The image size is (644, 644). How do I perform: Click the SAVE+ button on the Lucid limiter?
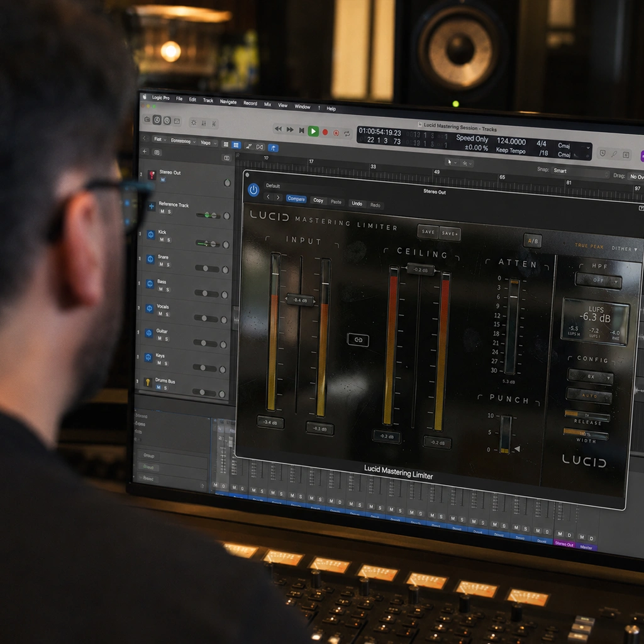click(450, 233)
